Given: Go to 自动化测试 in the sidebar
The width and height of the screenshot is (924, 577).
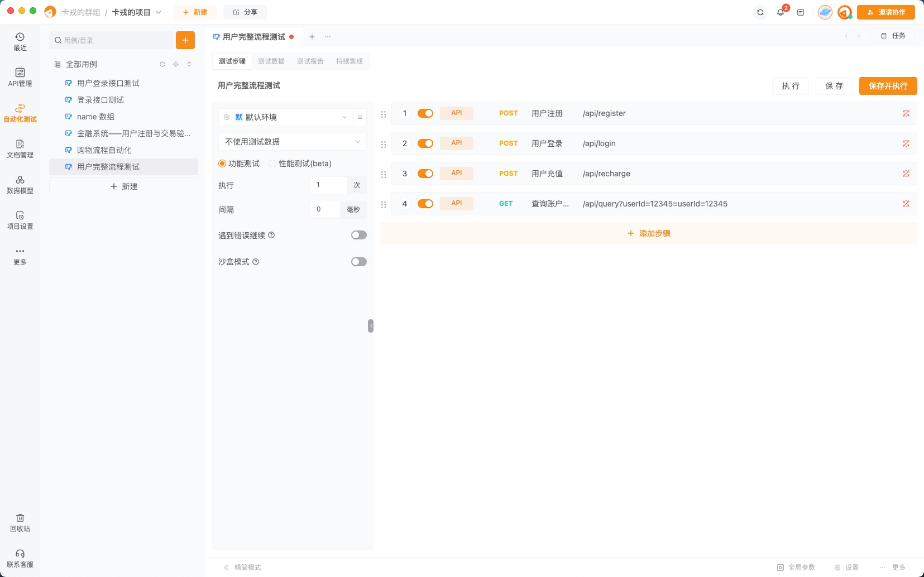Looking at the screenshot, I should 20,113.
